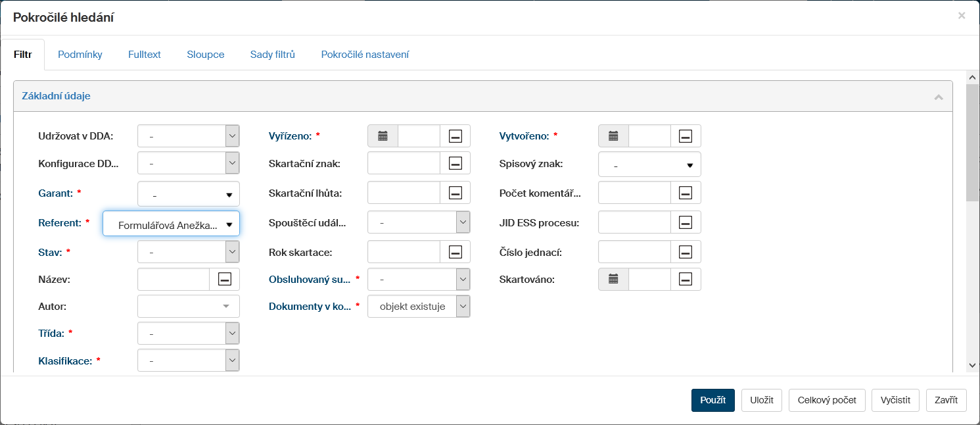Open the Sady filtrů tab

(x=273, y=55)
